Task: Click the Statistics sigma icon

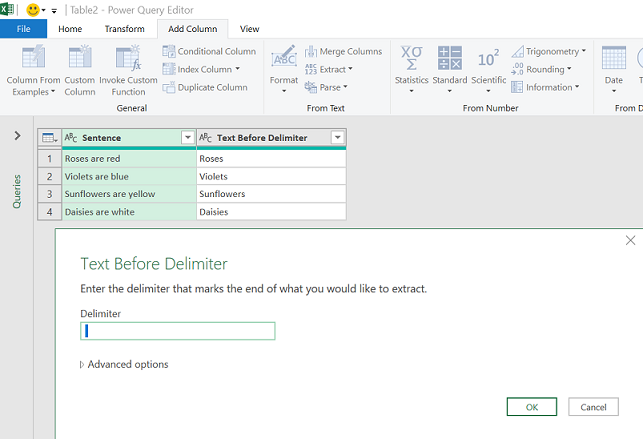Action: point(411,58)
